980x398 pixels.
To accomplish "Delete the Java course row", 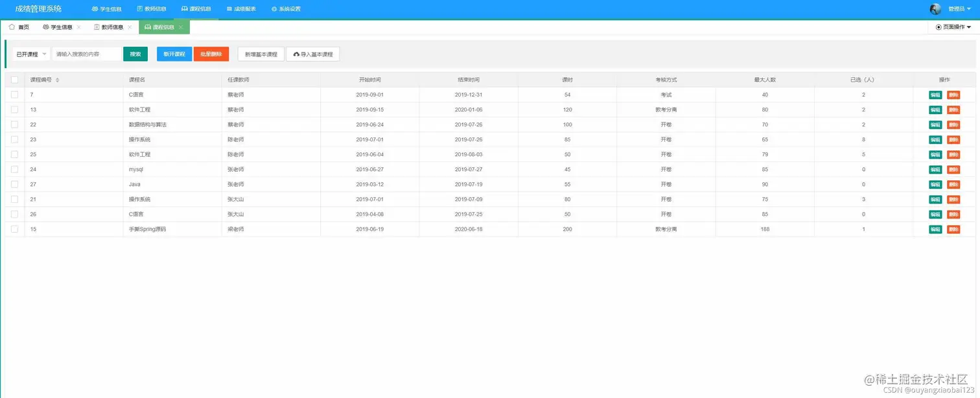I will point(953,184).
